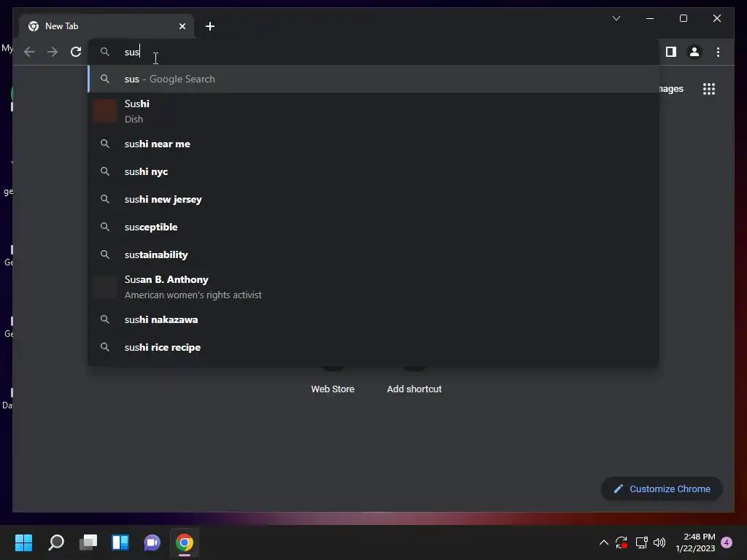Select 'sushi rice recipe' suggestion
Viewport: 747px width, 560px height.
tap(373, 347)
